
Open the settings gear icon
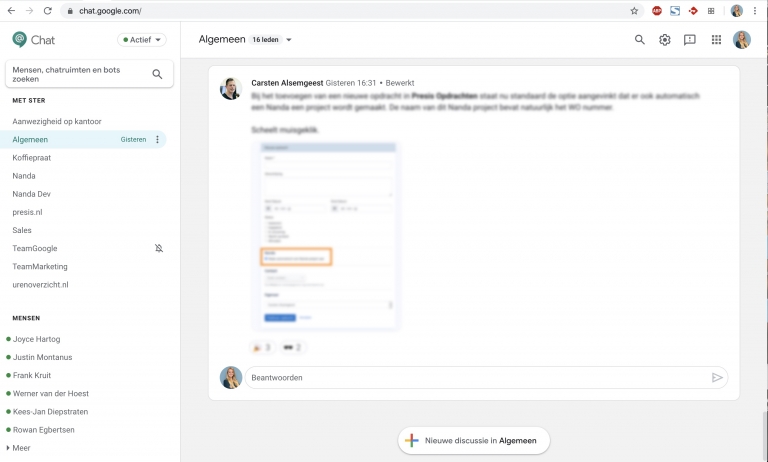[x=665, y=40]
